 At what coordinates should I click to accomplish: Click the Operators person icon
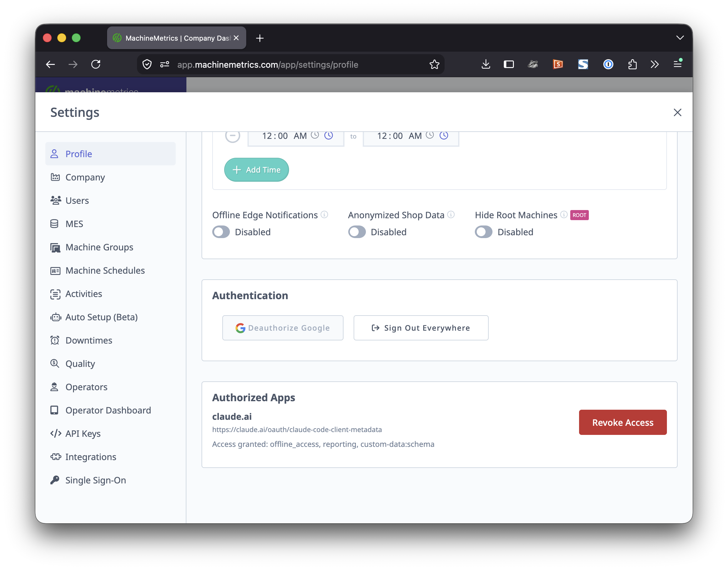coord(54,387)
